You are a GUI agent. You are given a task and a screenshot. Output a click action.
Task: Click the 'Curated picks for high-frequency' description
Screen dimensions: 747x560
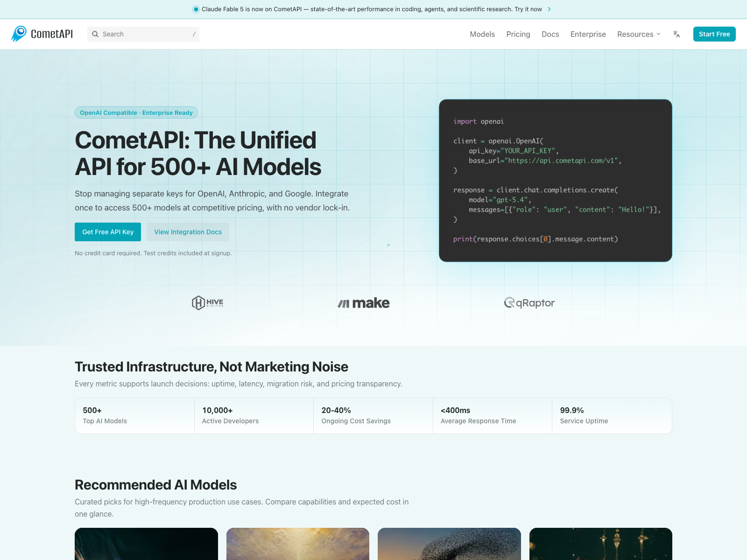click(242, 508)
